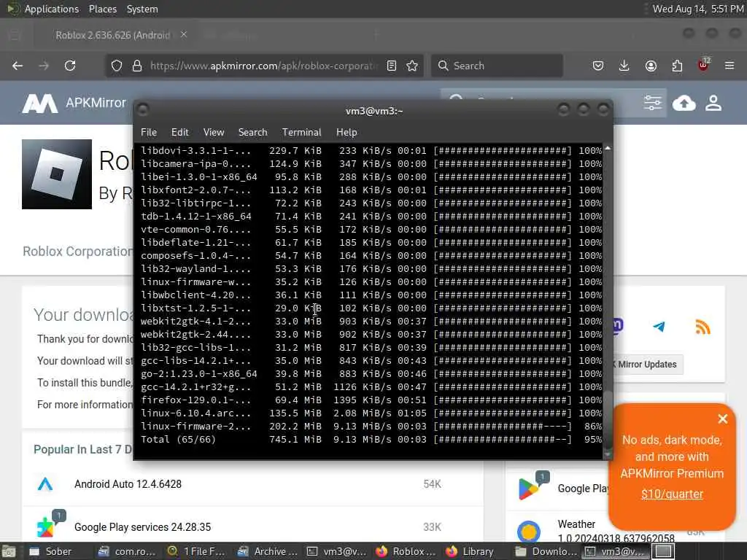
Task: Go back to previous page in Firefox
Action: tap(18, 66)
